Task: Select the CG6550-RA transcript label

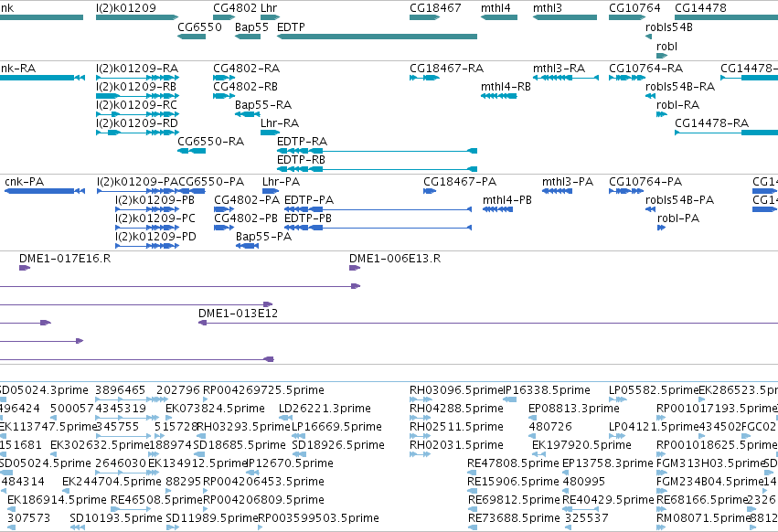Action: [x=211, y=142]
